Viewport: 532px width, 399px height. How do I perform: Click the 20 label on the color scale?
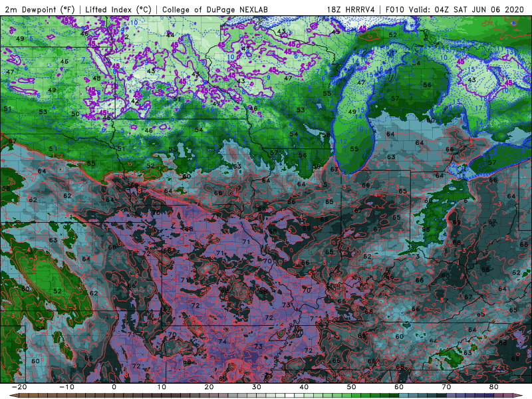pyautogui.click(x=209, y=387)
